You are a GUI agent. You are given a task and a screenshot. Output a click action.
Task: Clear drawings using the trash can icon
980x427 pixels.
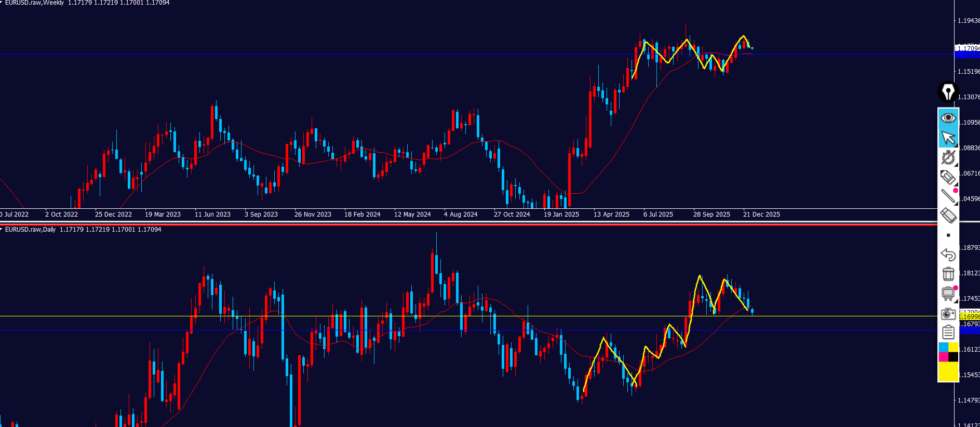948,274
